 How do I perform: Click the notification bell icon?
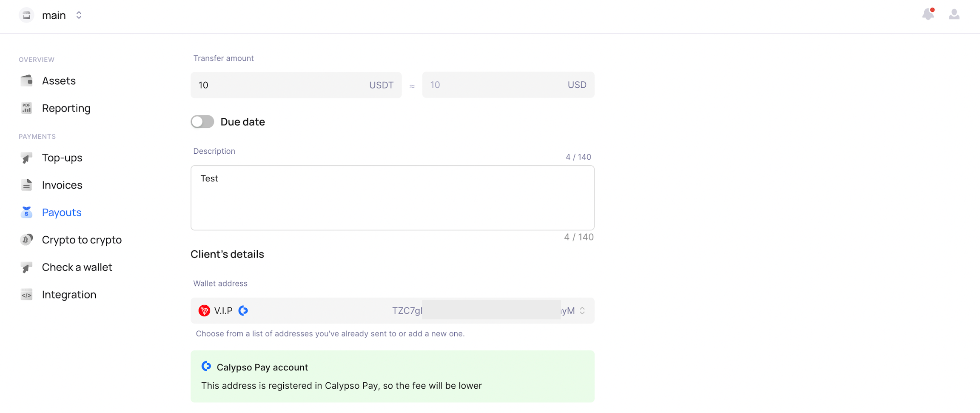[x=928, y=14]
